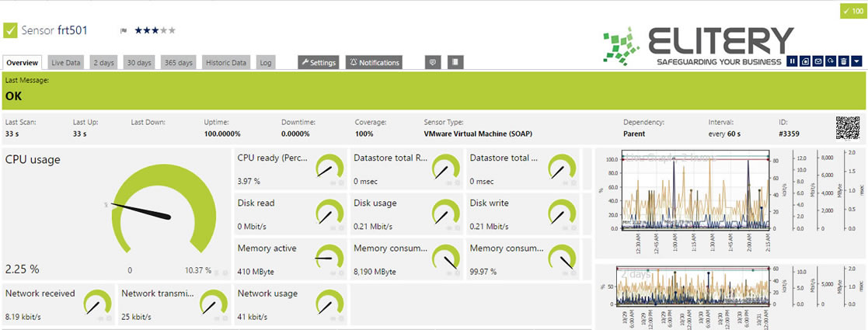The image size is (868, 330).
Task: Open the Notifications button
Action: point(375,62)
